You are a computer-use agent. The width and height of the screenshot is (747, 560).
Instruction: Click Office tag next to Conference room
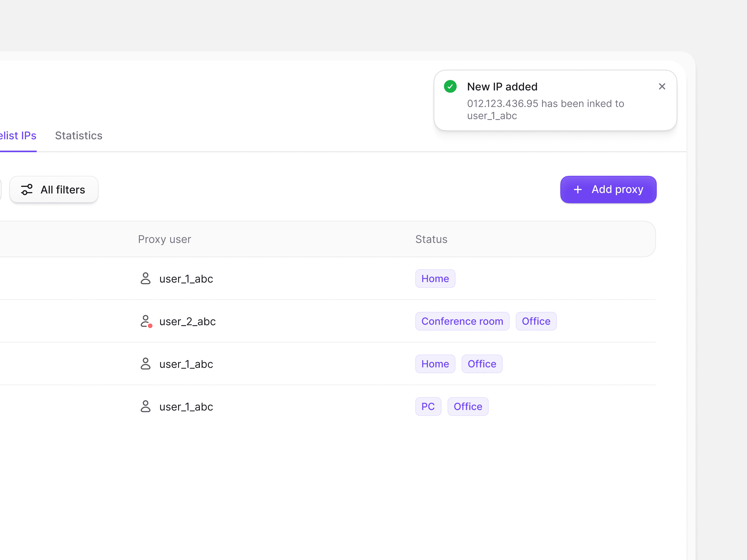536,321
